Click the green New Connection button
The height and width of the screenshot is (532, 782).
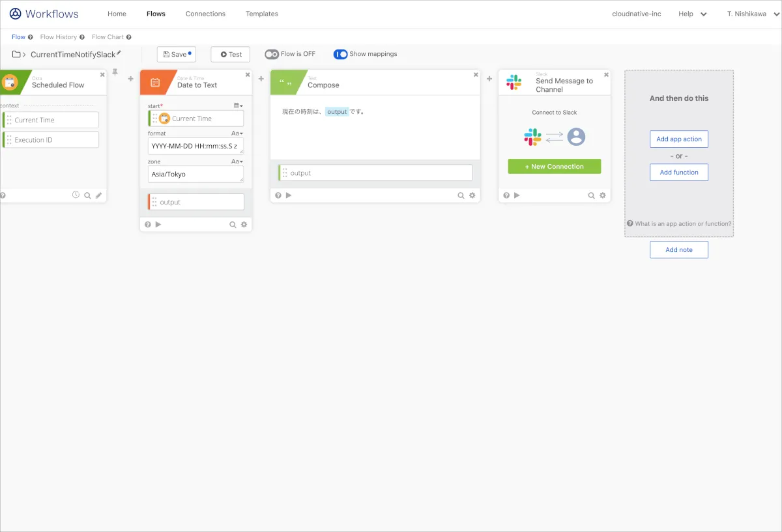(x=555, y=167)
